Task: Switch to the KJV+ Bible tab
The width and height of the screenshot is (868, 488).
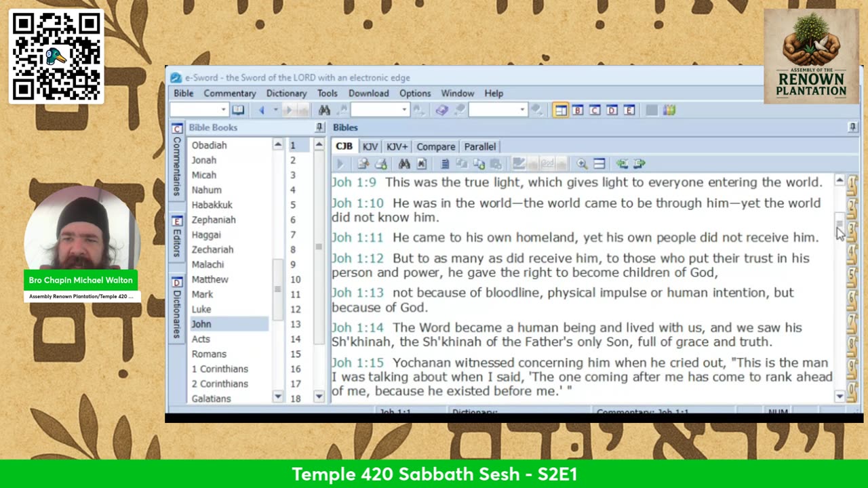Action: 397,146
